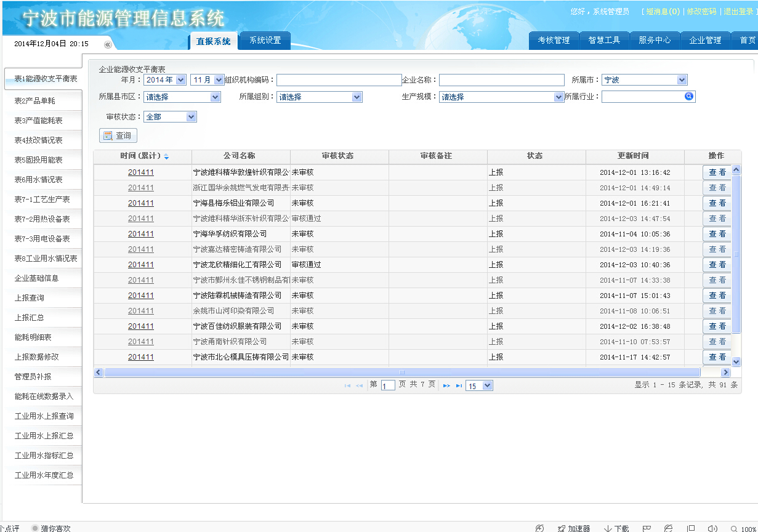The height and width of the screenshot is (532, 758).
Task: Open the 所属市 dropdown showing 宁波
Action: pos(644,79)
